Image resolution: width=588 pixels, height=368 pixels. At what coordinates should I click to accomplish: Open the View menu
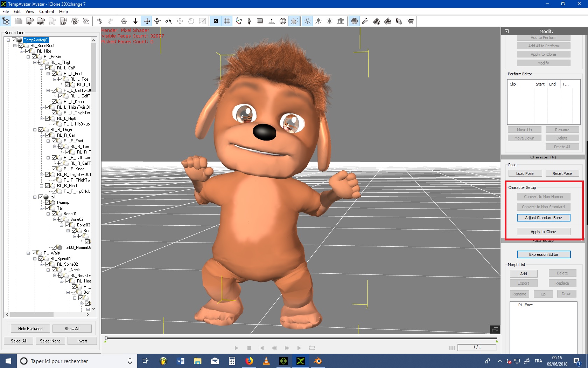(x=30, y=12)
